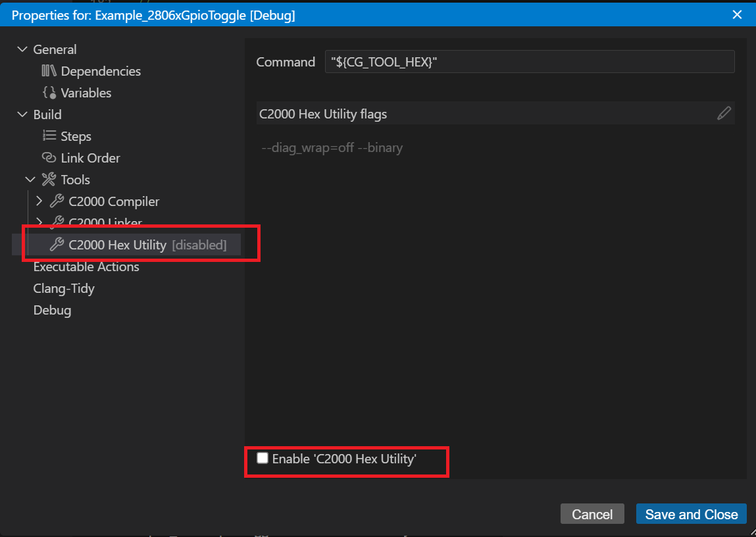Collapse the General section chevron

tap(22, 49)
